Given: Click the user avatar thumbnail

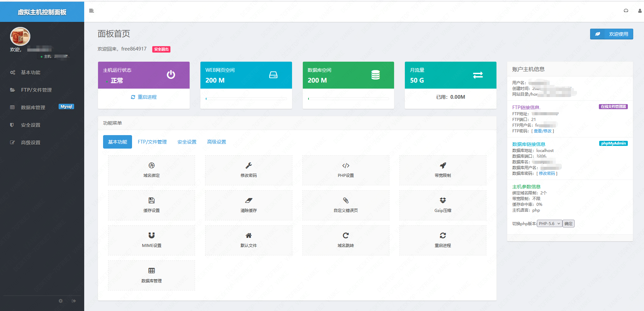Looking at the screenshot, I should click(x=20, y=36).
